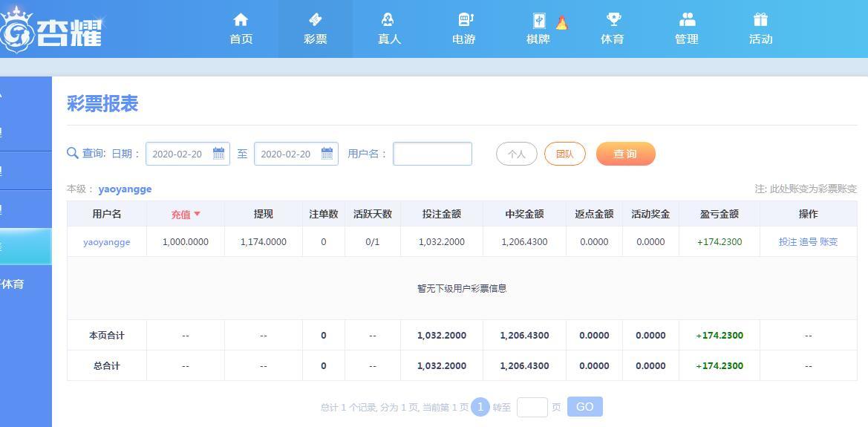The image size is (868, 427).
Task: Open the 投注 record link
Action: click(x=788, y=242)
